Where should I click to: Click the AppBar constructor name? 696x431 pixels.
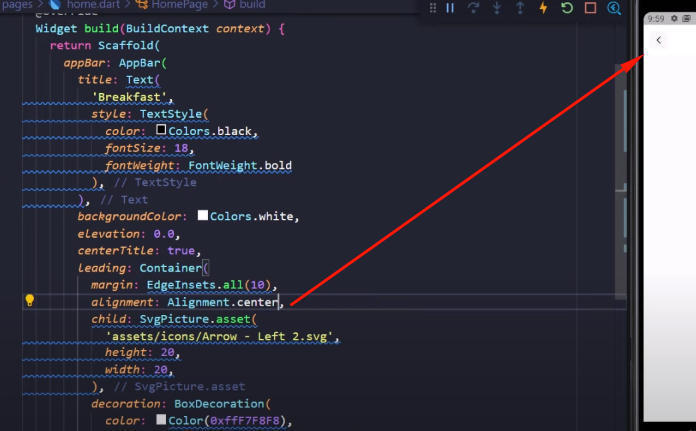139,63
